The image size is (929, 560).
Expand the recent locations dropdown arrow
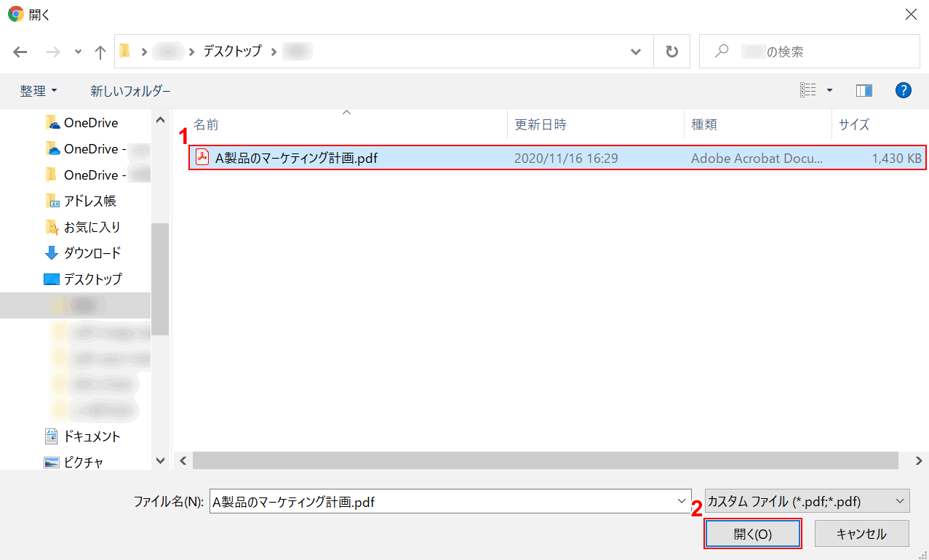point(79,52)
